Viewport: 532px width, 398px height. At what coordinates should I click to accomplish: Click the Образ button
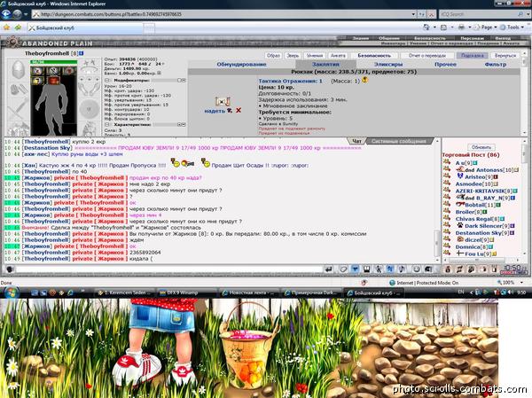(273, 55)
